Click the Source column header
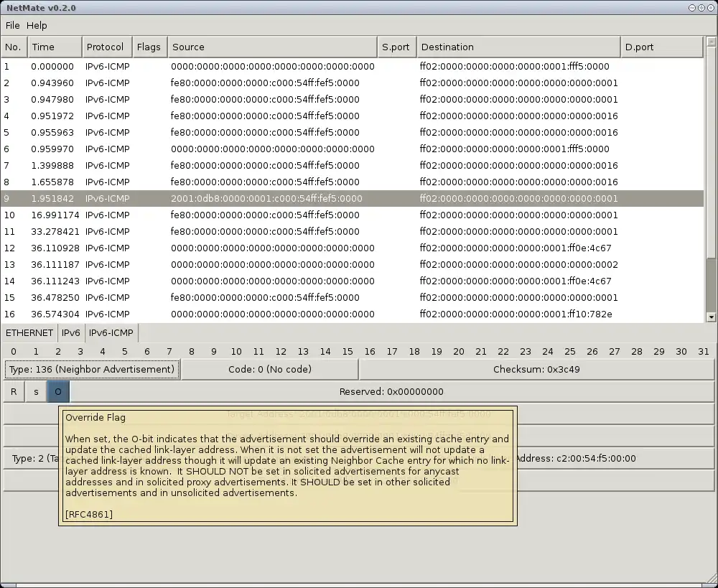 [x=272, y=47]
